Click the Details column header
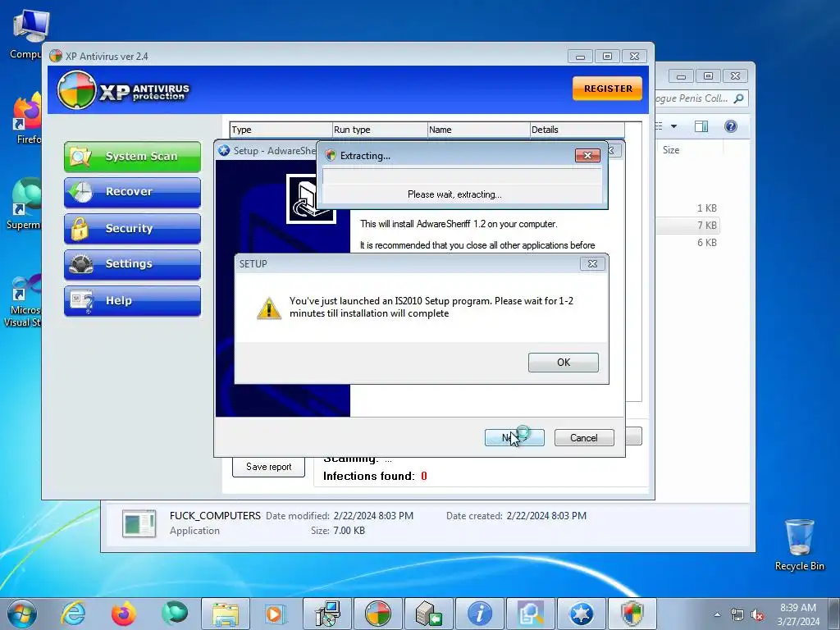This screenshot has width=840, height=630. [x=577, y=130]
